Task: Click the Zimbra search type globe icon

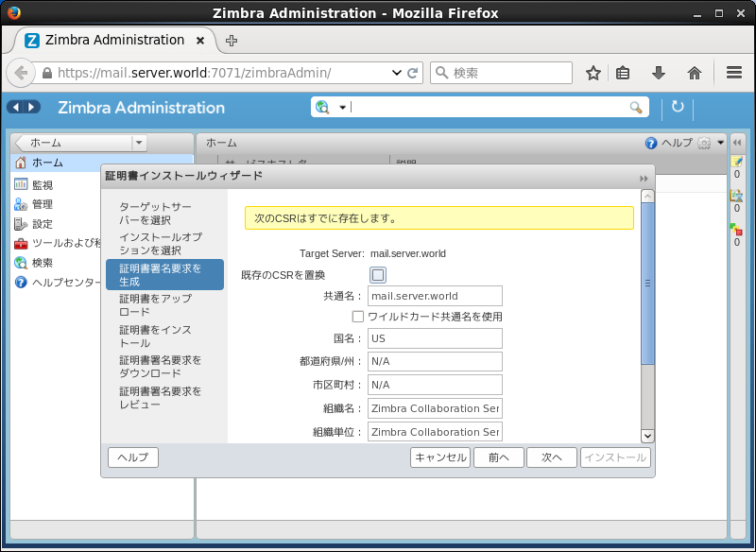Action: coord(322,107)
